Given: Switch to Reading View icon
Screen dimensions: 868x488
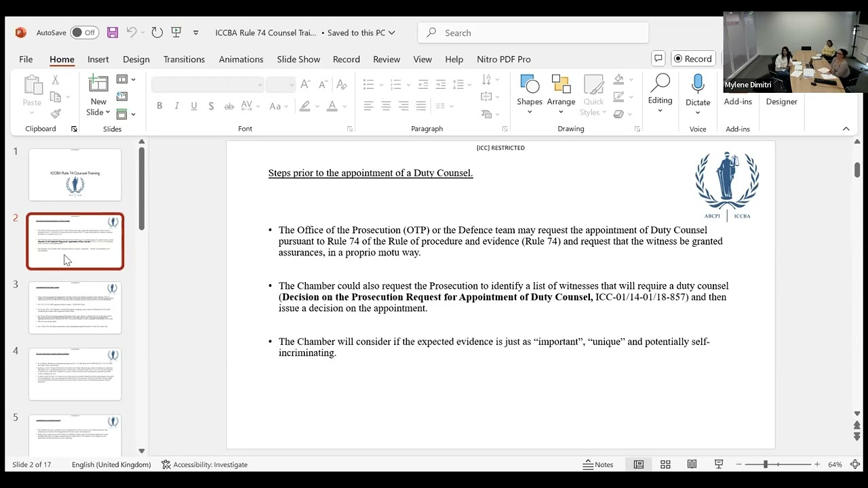Looking at the screenshot, I should [x=692, y=464].
